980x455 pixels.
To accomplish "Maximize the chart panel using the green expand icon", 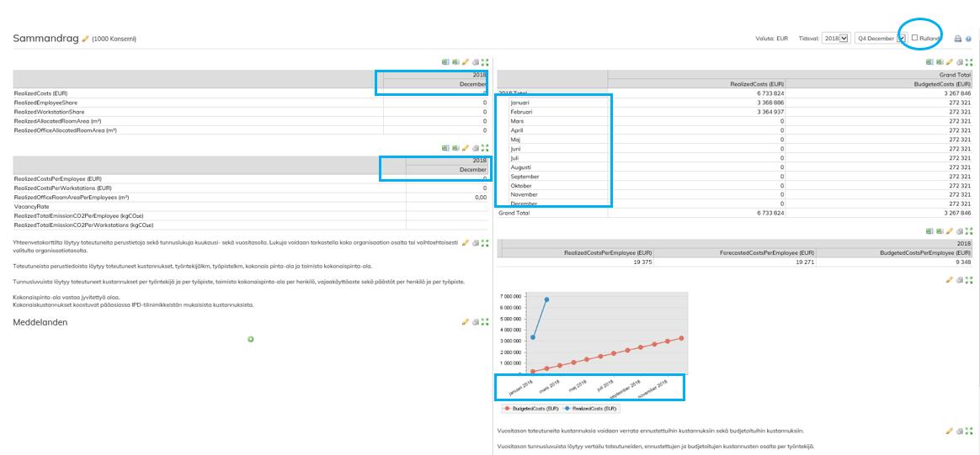I will pos(967,280).
